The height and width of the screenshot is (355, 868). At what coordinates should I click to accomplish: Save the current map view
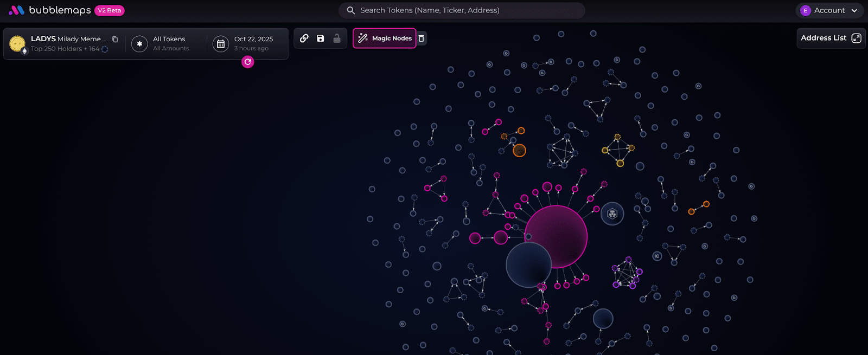(321, 38)
